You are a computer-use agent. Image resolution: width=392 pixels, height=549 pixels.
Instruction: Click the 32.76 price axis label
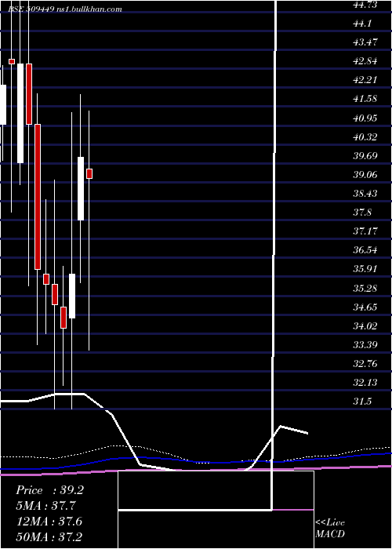(365, 364)
